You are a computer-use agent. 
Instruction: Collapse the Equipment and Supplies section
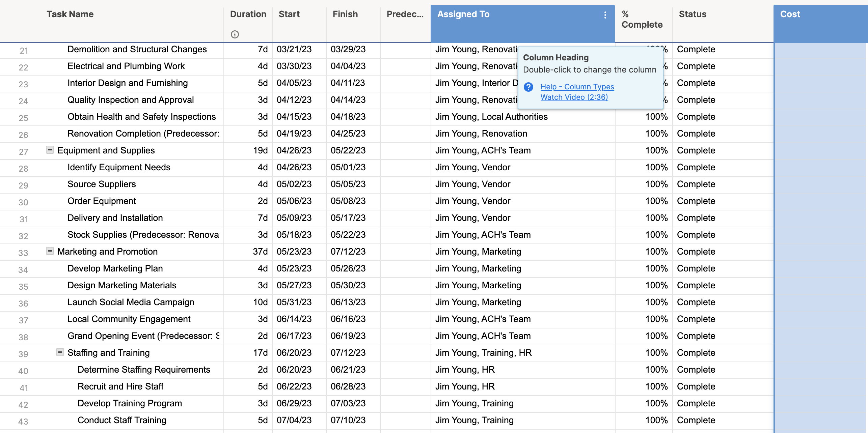49,150
